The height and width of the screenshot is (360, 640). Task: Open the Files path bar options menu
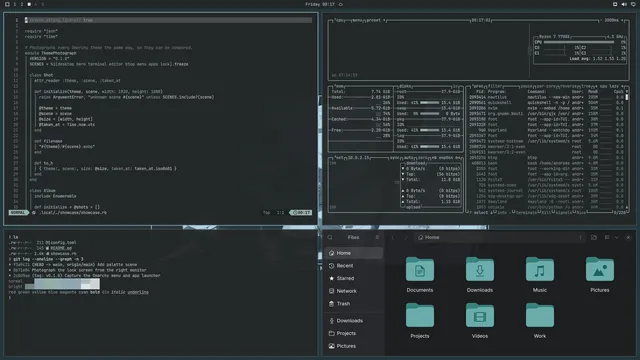(580, 238)
